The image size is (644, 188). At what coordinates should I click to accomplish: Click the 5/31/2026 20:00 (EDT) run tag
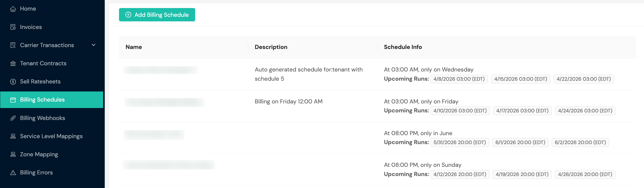tap(459, 142)
